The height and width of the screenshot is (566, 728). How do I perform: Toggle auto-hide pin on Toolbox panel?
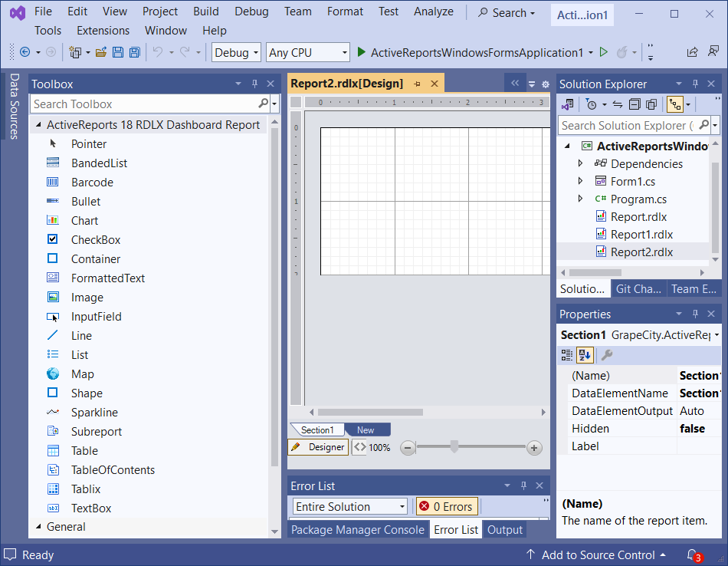coord(254,84)
